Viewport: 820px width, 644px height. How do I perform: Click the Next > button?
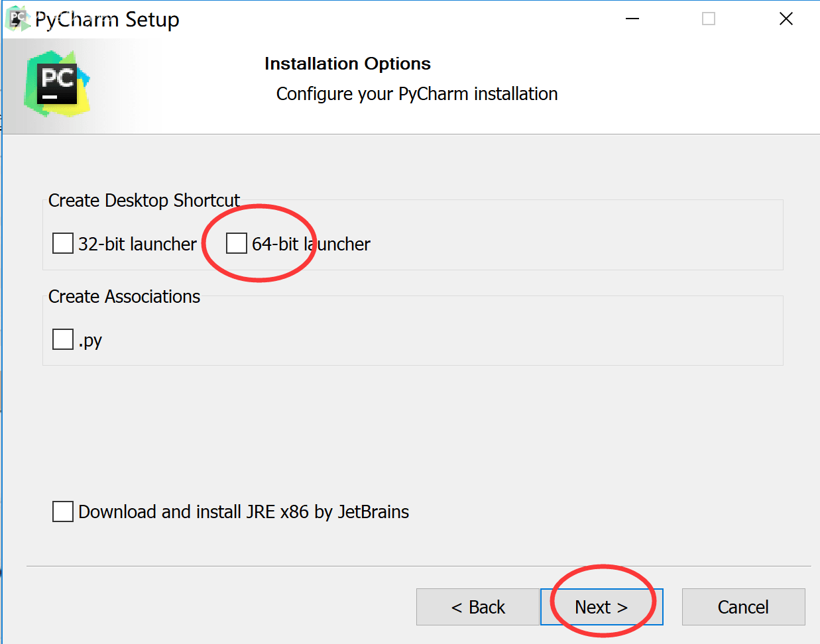[x=602, y=607]
